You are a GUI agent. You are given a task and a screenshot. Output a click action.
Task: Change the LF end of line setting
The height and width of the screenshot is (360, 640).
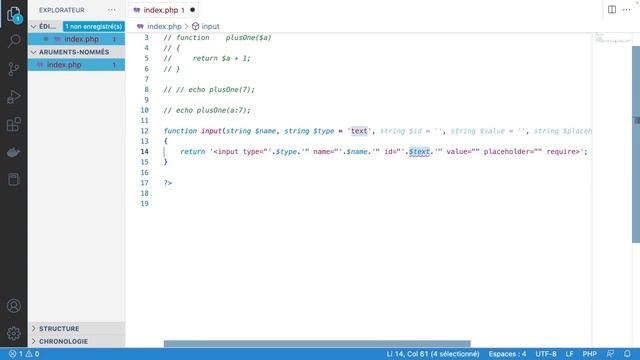pos(569,354)
